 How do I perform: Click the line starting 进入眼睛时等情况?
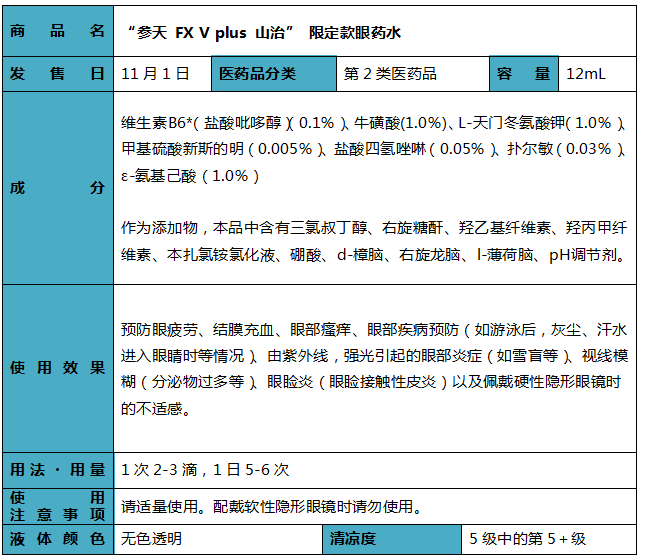click(x=375, y=356)
